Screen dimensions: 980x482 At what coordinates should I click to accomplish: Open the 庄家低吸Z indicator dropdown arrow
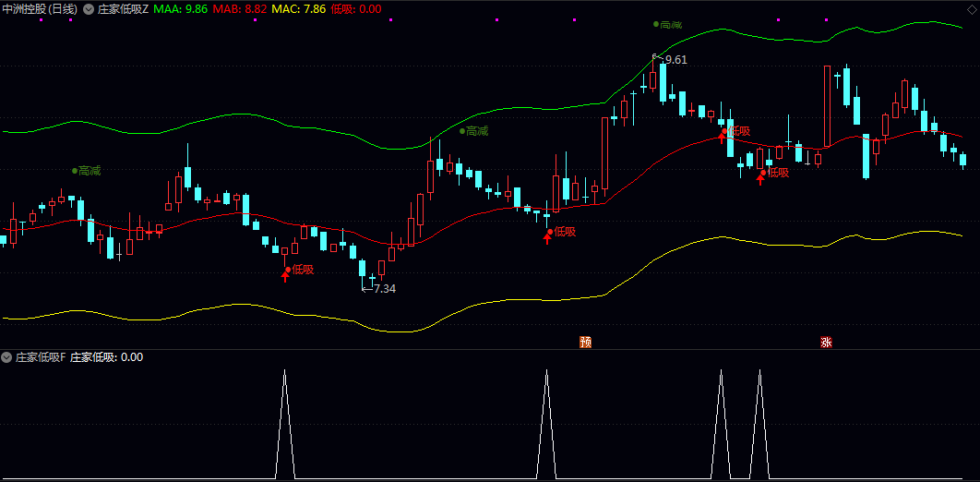pyautogui.click(x=88, y=9)
